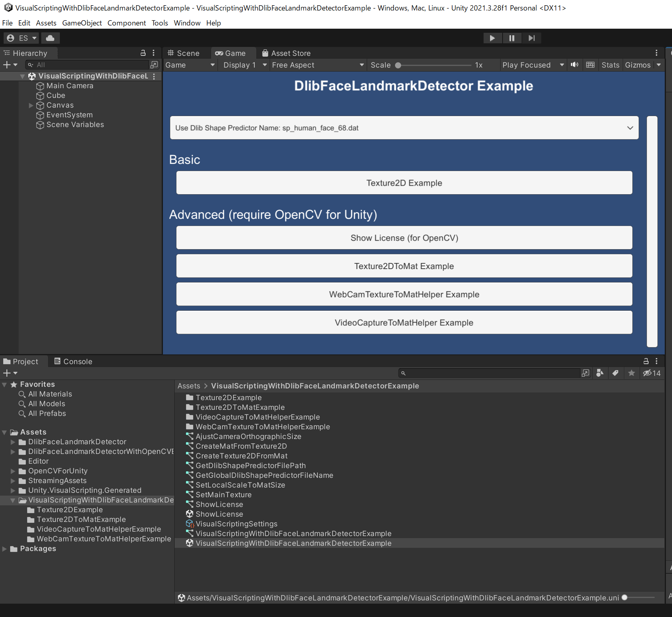Click VideoCaptureToMatHelper Example button
Viewport: 672px width, 617px height.
click(x=404, y=323)
